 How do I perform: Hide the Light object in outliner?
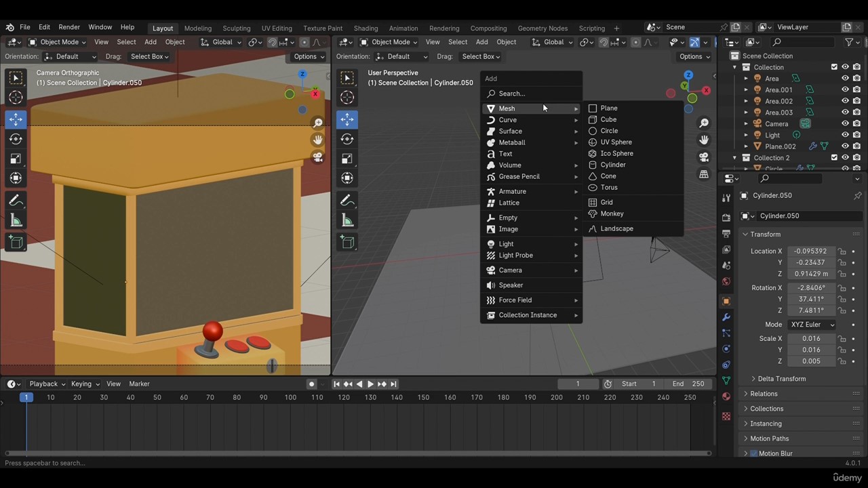[845, 135]
